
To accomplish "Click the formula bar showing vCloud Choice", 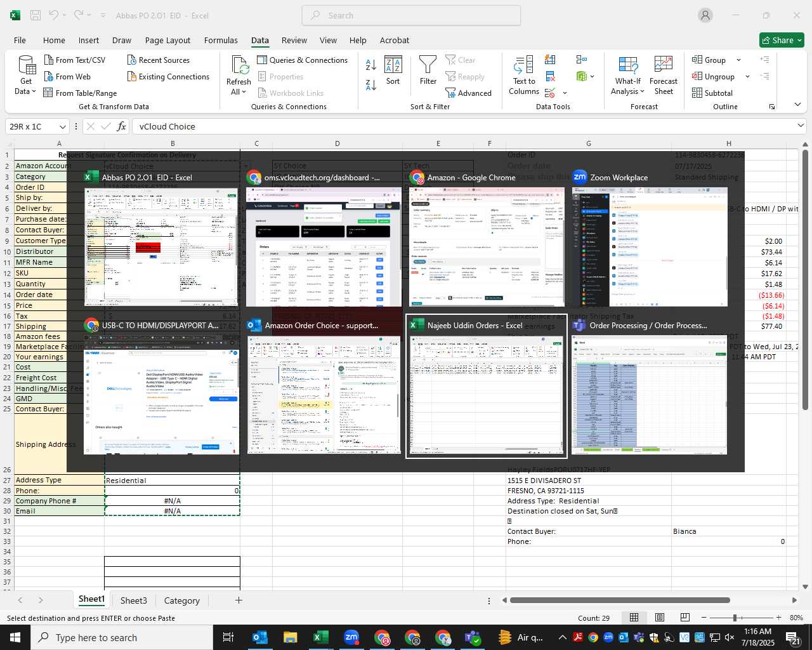I will 463,126.
